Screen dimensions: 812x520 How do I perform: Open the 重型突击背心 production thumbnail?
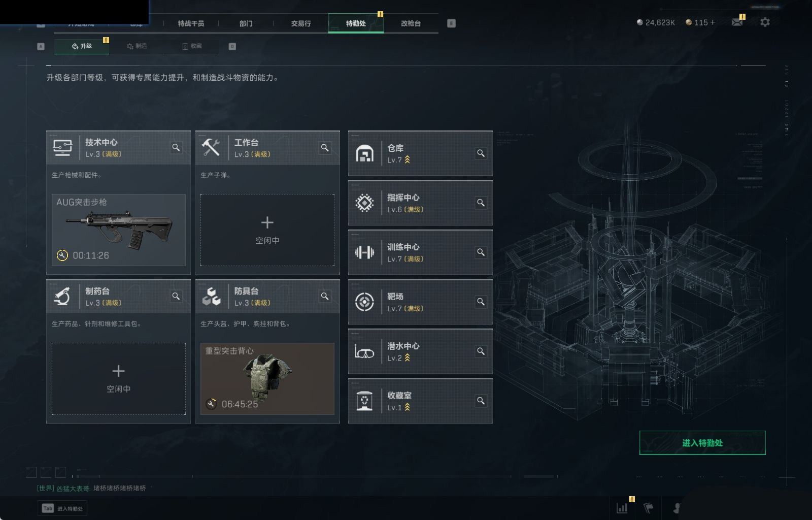click(x=267, y=379)
